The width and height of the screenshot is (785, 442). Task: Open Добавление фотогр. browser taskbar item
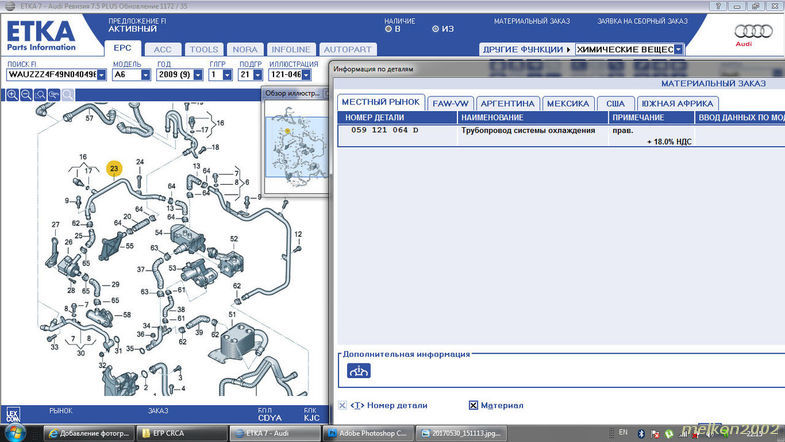[89, 433]
